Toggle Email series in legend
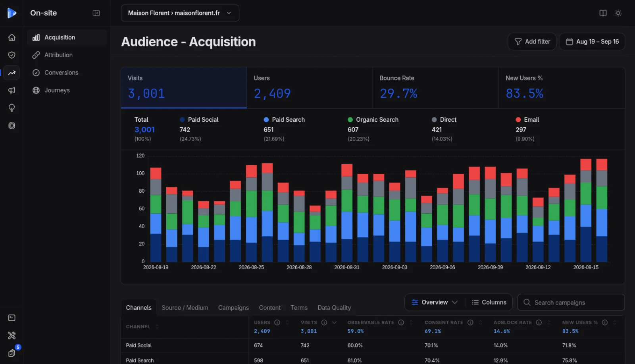 (x=527, y=120)
